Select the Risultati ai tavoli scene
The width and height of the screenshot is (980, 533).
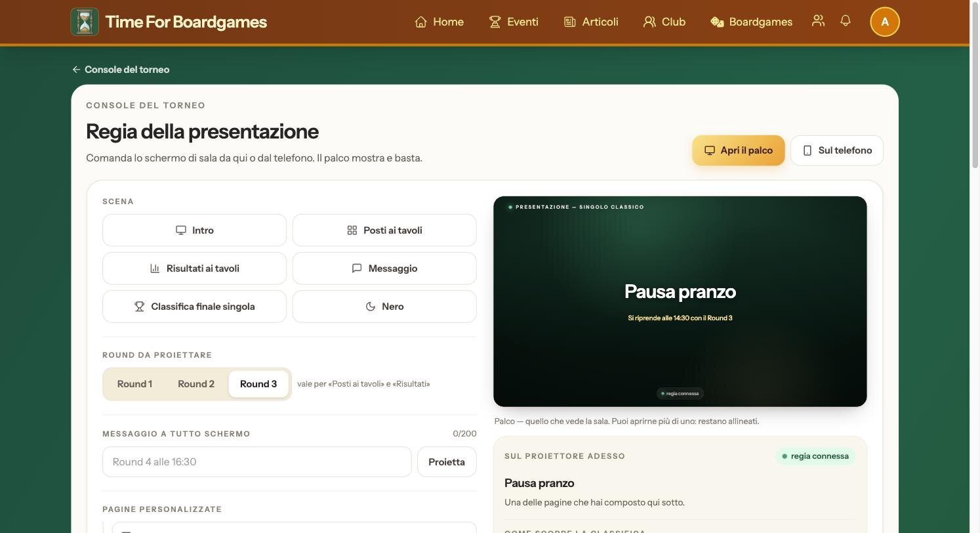[194, 268]
